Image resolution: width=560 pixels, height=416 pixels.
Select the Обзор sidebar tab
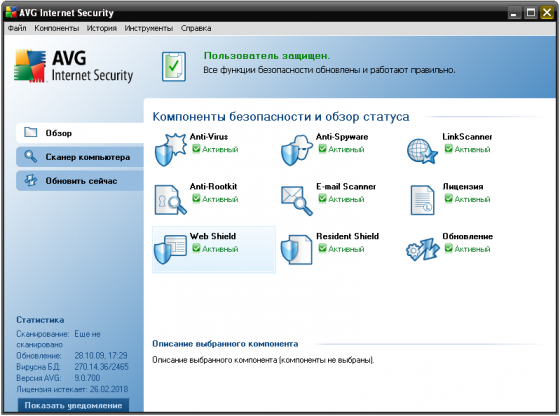80,133
